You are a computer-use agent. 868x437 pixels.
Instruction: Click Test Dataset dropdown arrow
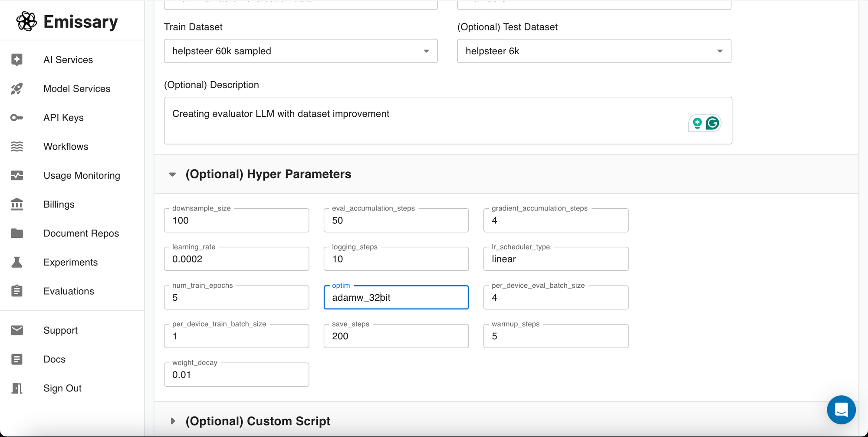click(720, 51)
